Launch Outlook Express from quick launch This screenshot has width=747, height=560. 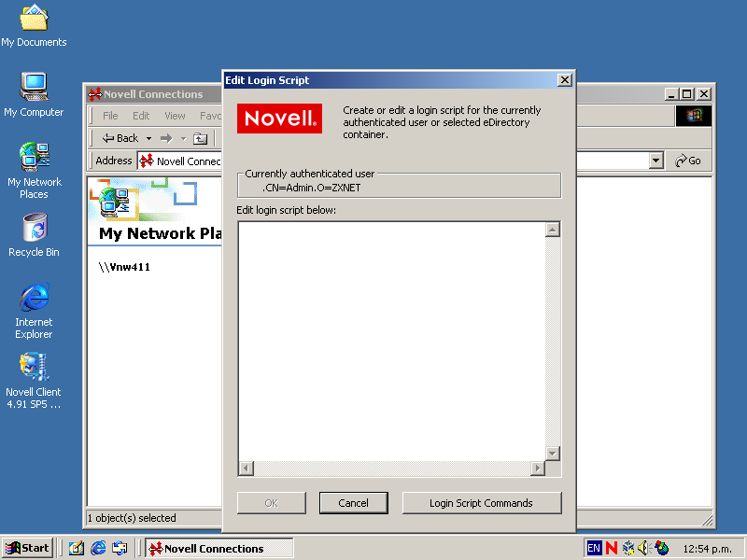pos(120,548)
